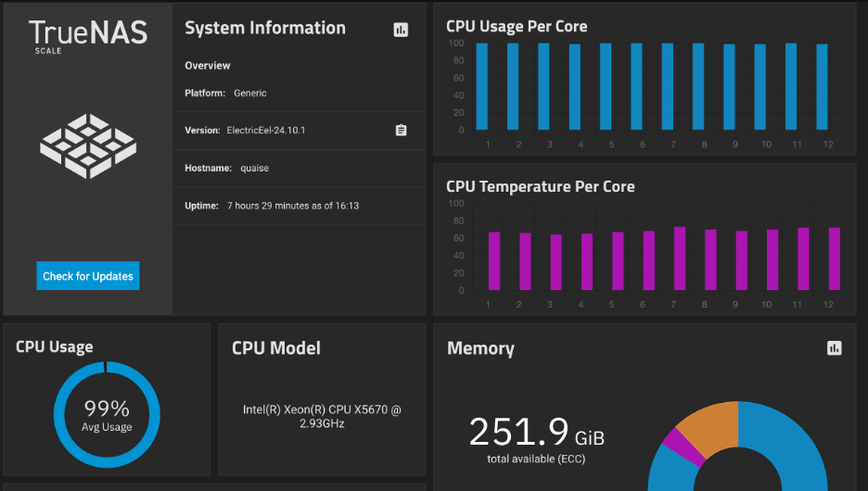Screen dimensions: 868x491
Task: Copy version ElectricEel-24.10.1 with clipboard icon
Action: (x=401, y=131)
